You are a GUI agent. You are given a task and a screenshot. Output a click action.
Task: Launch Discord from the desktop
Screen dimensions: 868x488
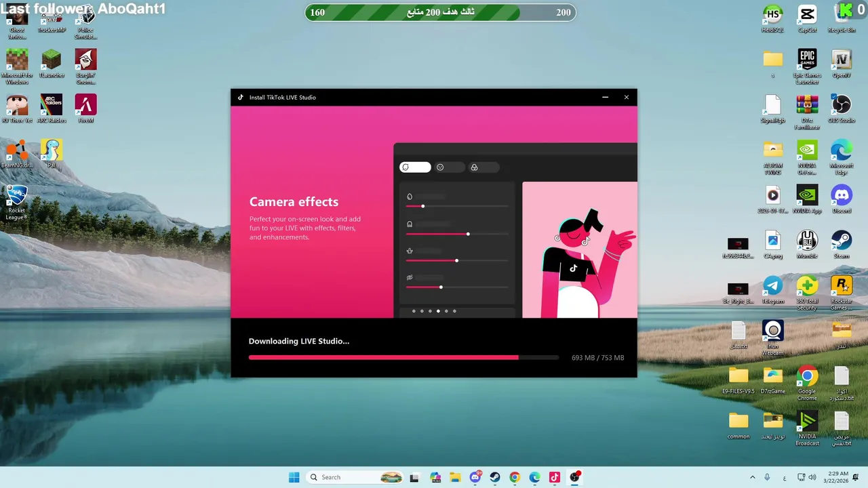(842, 199)
